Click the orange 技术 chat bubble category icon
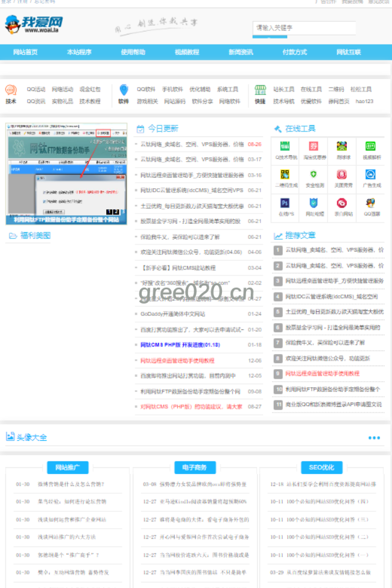 [x=11, y=90]
